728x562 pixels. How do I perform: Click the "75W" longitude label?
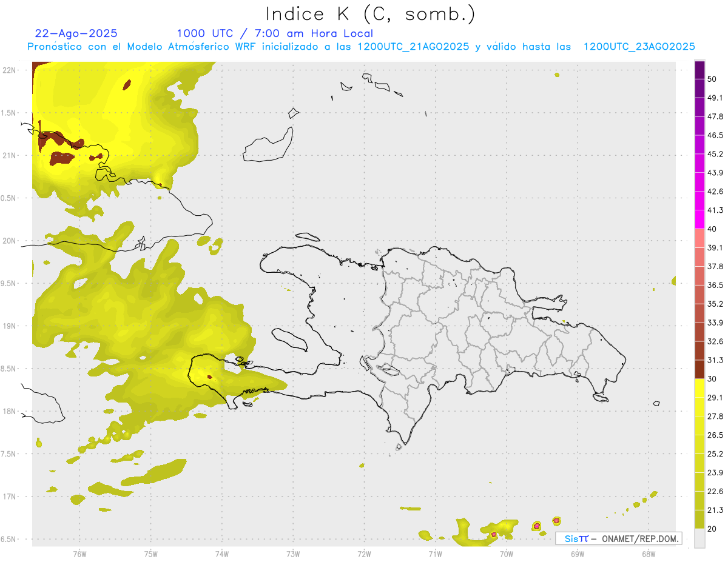(x=150, y=554)
